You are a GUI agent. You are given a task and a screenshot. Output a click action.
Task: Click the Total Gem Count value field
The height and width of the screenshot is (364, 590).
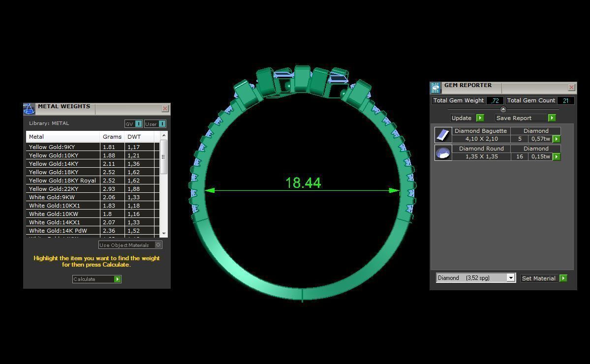(x=565, y=100)
